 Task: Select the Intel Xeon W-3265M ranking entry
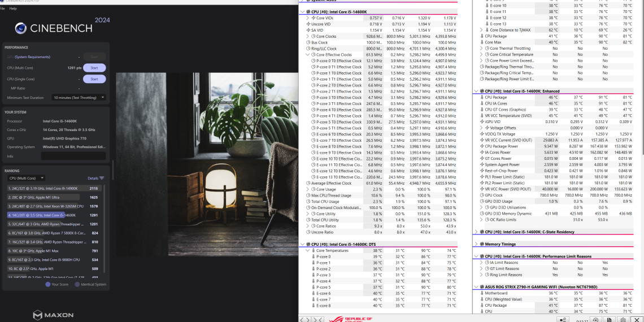click(x=54, y=206)
